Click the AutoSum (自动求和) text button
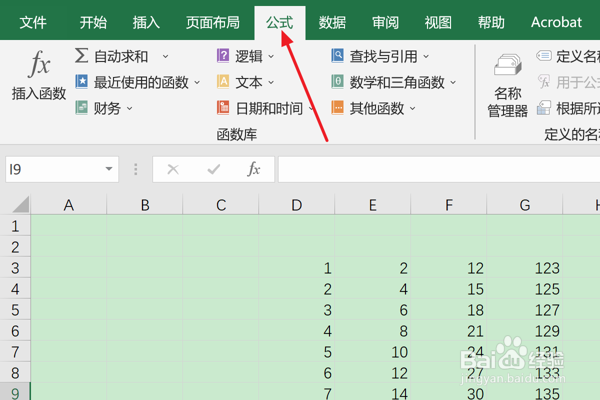This screenshot has width=600, height=400. pyautogui.click(x=121, y=56)
